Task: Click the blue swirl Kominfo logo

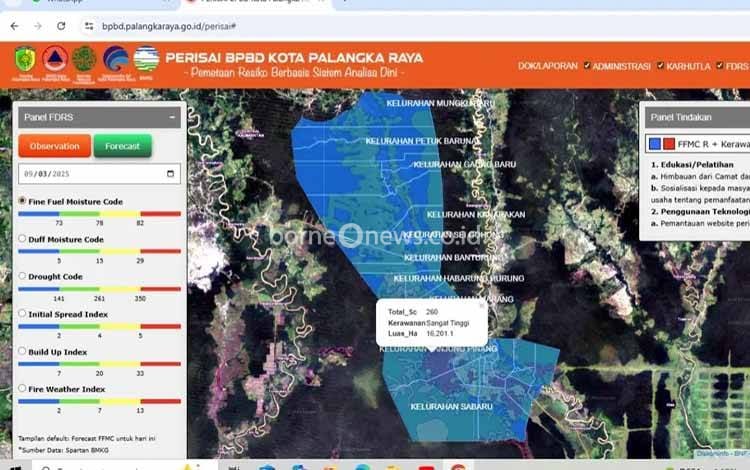Action: 116,58
